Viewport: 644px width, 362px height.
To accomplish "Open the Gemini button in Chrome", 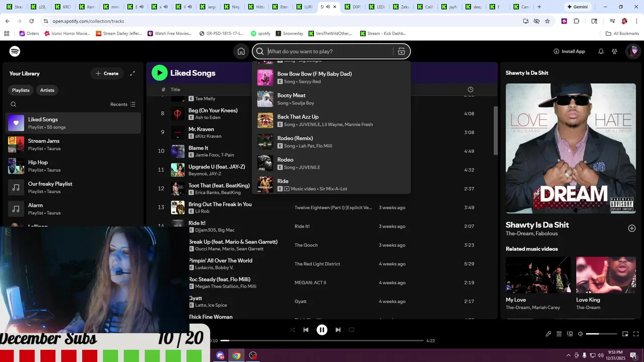I will (x=577, y=7).
